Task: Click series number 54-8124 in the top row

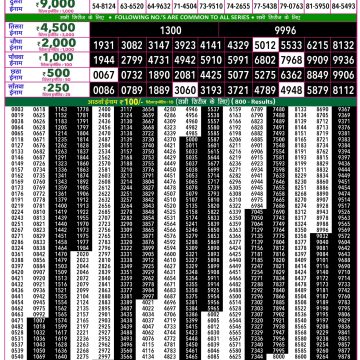Action: [103, 6]
